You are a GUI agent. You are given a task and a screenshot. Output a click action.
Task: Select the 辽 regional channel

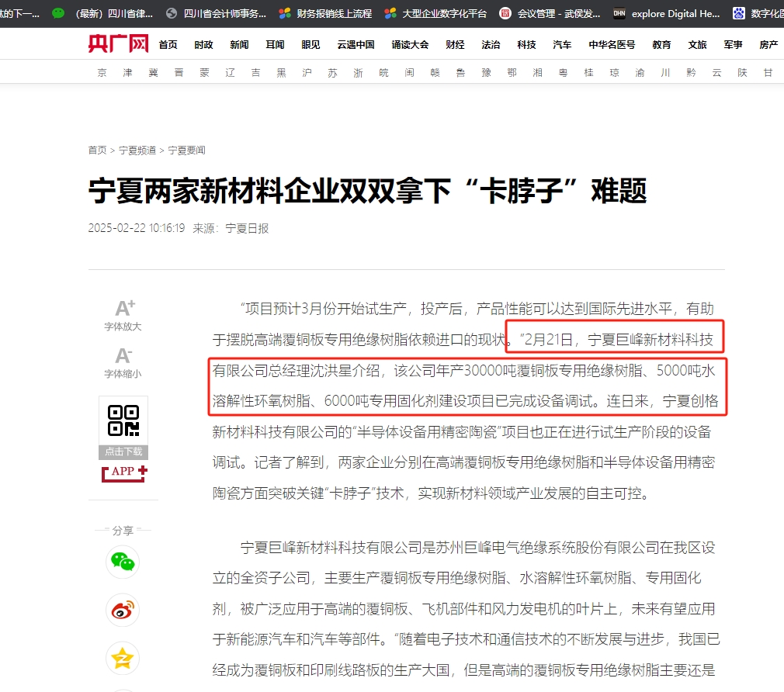pos(230,72)
